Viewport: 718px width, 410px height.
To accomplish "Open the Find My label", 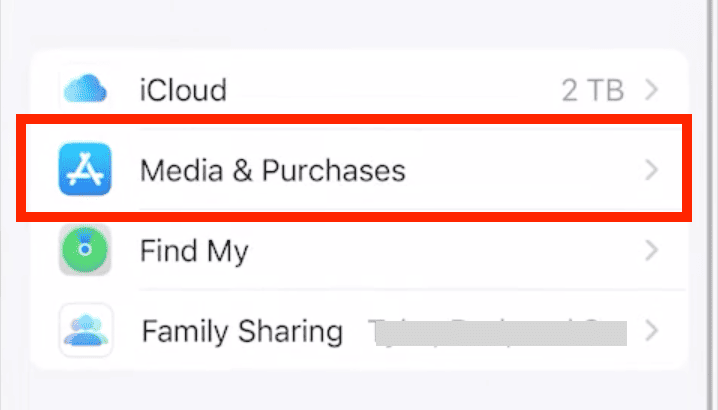I will 194,250.
